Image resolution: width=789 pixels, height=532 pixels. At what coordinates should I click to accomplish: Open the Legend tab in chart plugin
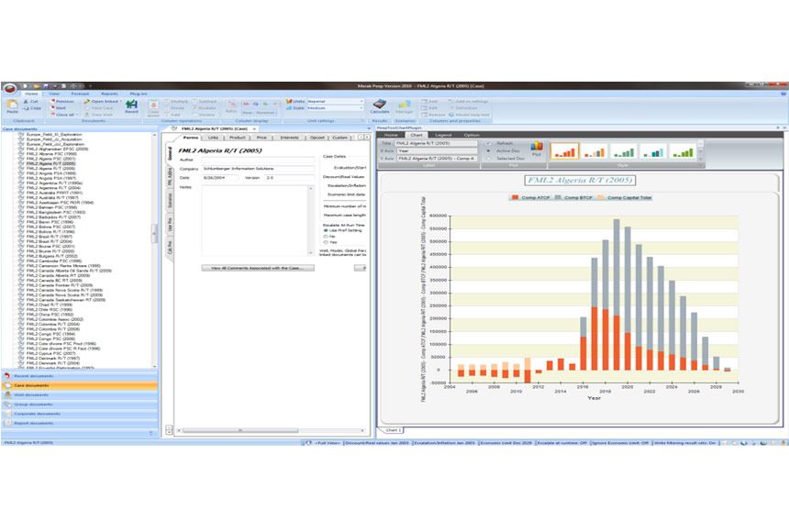tap(442, 135)
